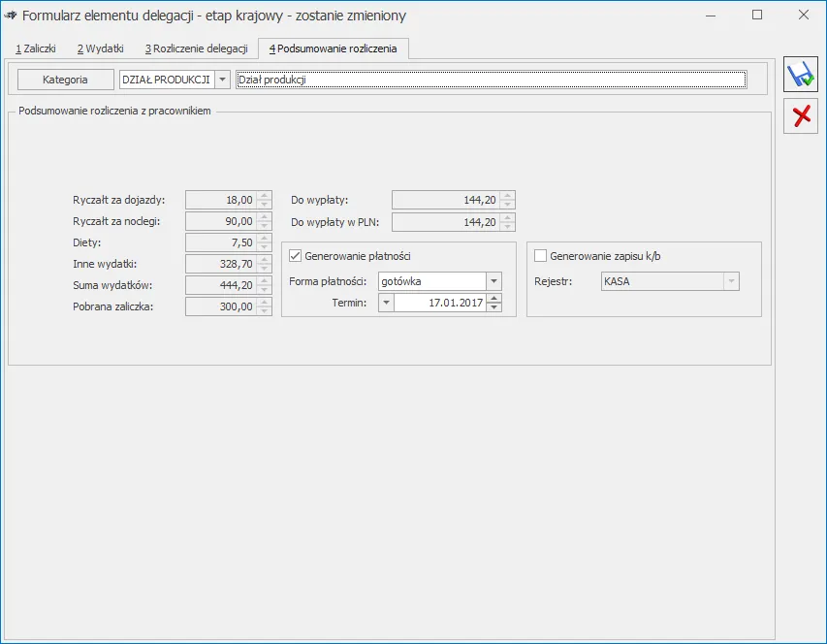Open the Forma płatności dropdown
The width and height of the screenshot is (827, 644).
click(493, 281)
